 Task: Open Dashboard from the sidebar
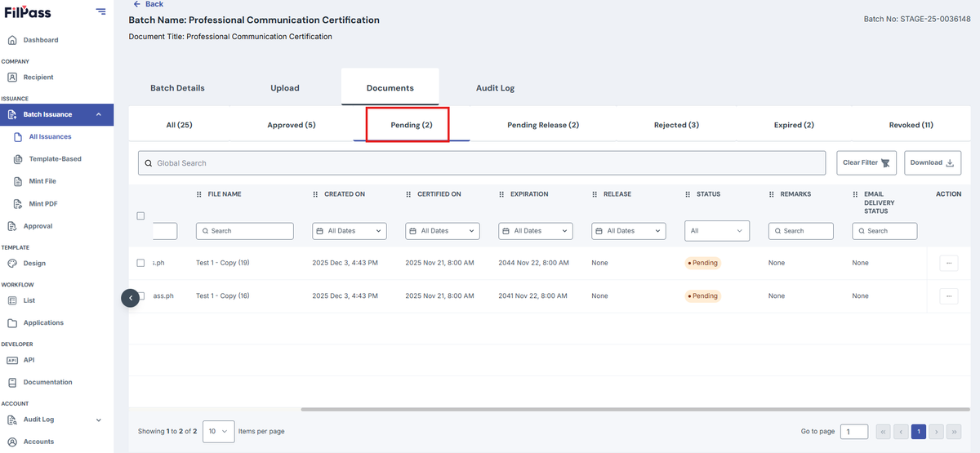[x=40, y=40]
